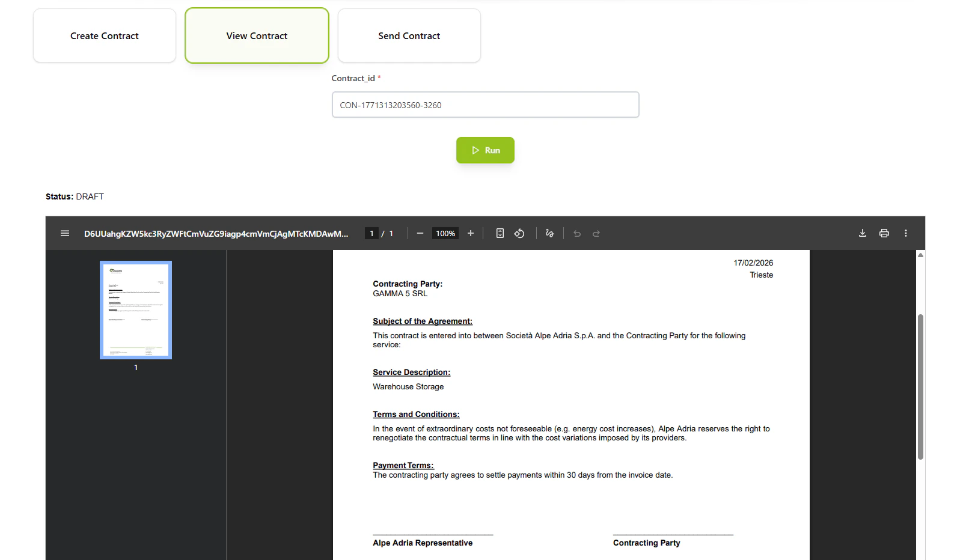Screen dimensions: 966x560
Task: Click the fit to page icon
Action: (x=500, y=233)
